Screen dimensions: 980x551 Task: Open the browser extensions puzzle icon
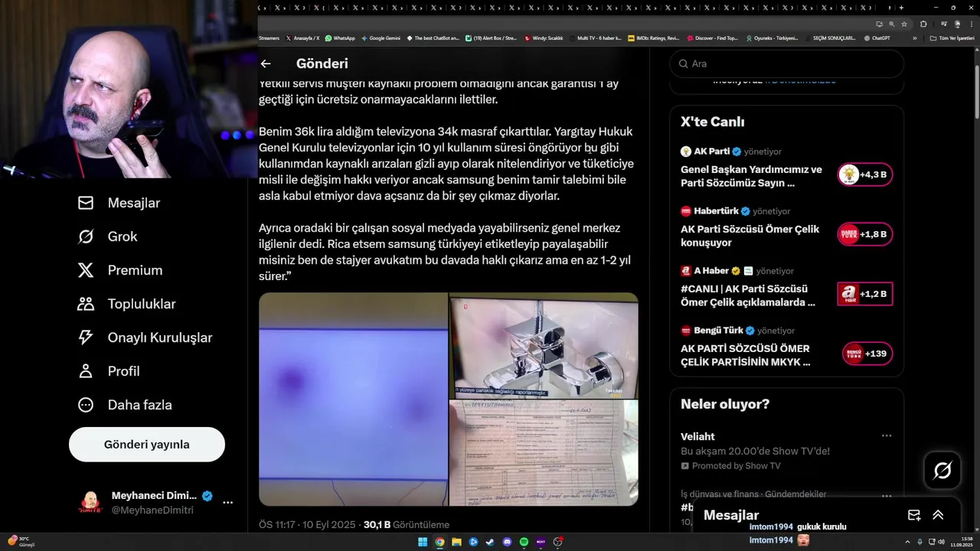(x=923, y=24)
